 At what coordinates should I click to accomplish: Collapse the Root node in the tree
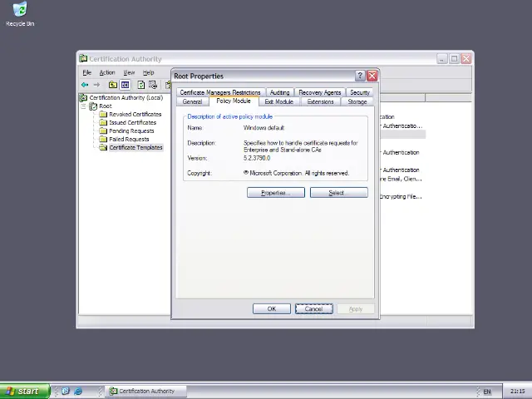pyautogui.click(x=83, y=106)
